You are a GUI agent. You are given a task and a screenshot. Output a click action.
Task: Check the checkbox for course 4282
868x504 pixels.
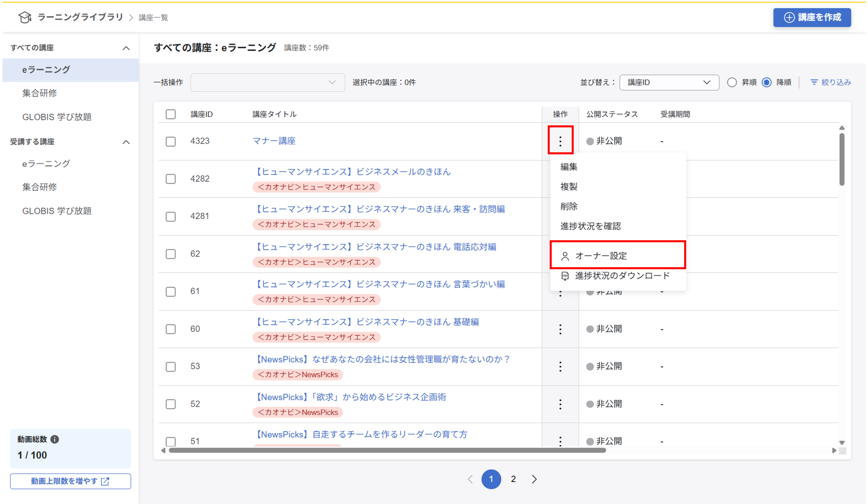pyautogui.click(x=171, y=179)
